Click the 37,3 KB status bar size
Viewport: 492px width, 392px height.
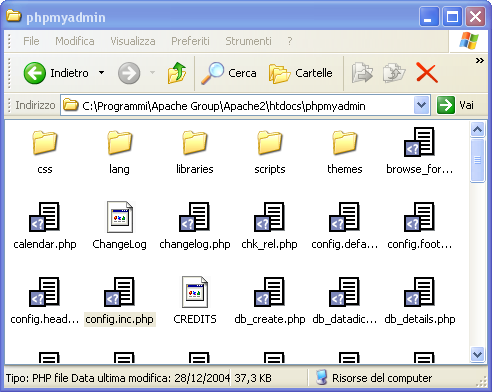pyautogui.click(x=253, y=378)
